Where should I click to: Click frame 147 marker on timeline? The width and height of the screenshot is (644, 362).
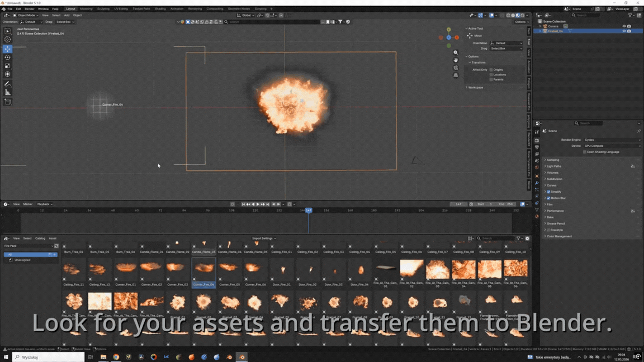(x=309, y=210)
